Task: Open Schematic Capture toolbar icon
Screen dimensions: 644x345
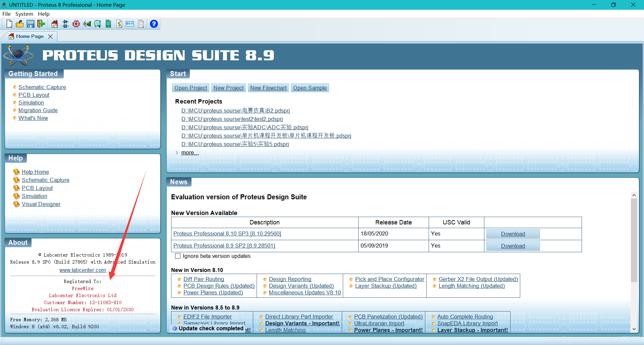Action: click(x=65, y=24)
